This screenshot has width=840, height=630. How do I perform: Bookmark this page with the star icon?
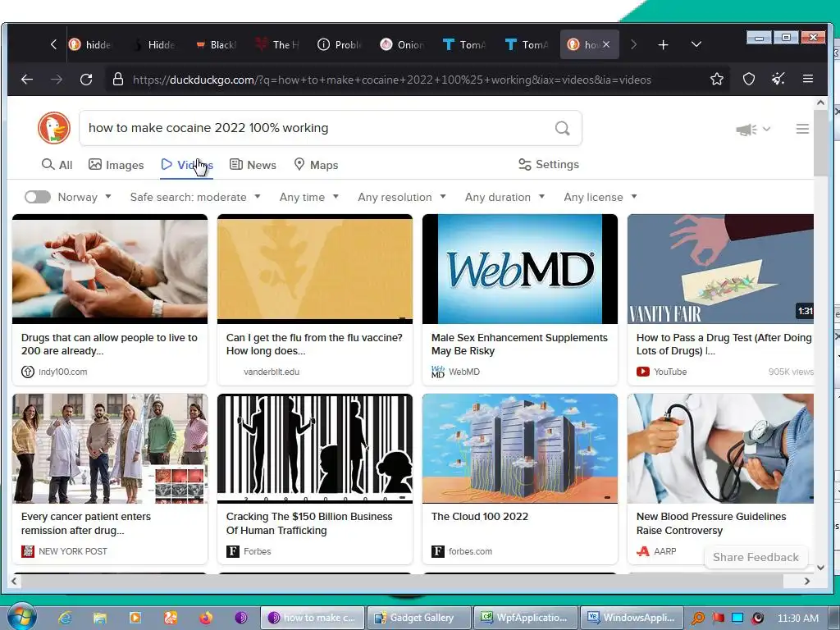tap(716, 80)
